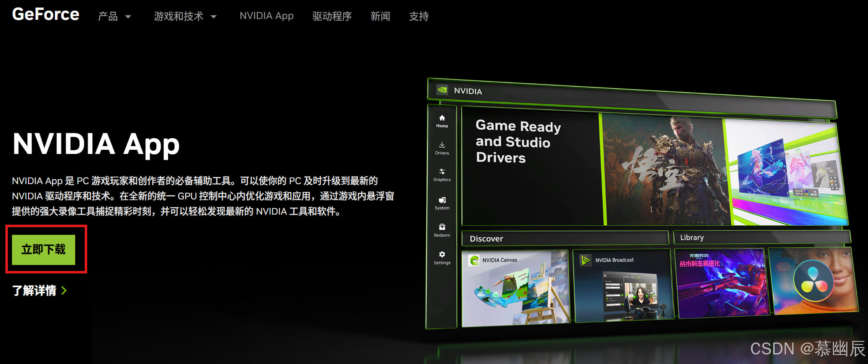Click the Game Ready and Studio Drivers text
Screen dimensions: 868x364
[x=518, y=142]
